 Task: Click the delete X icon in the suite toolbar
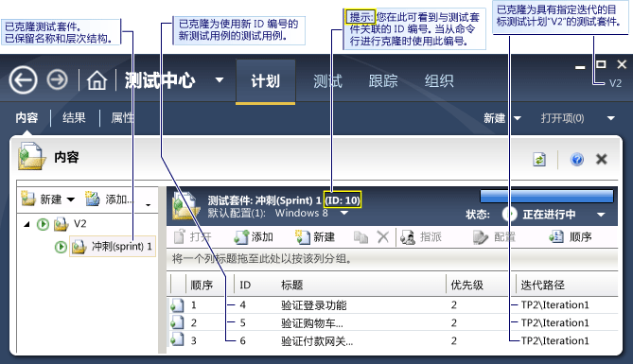tap(382, 237)
